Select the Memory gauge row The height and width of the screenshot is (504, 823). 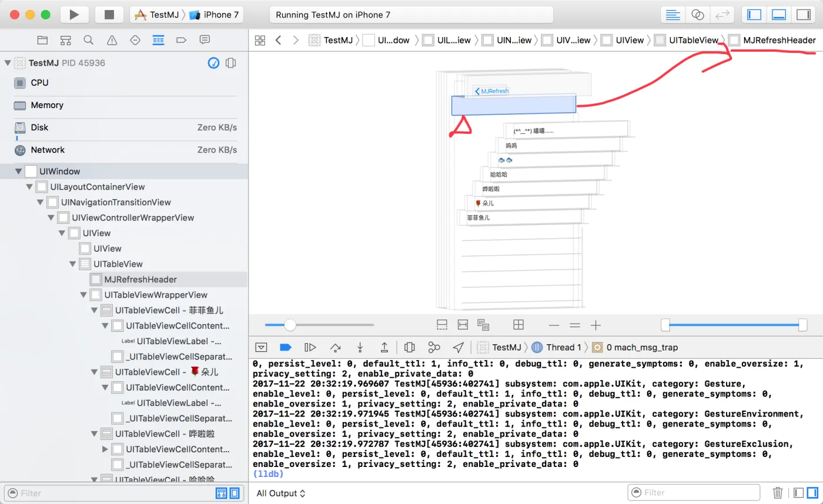pyautogui.click(x=124, y=105)
